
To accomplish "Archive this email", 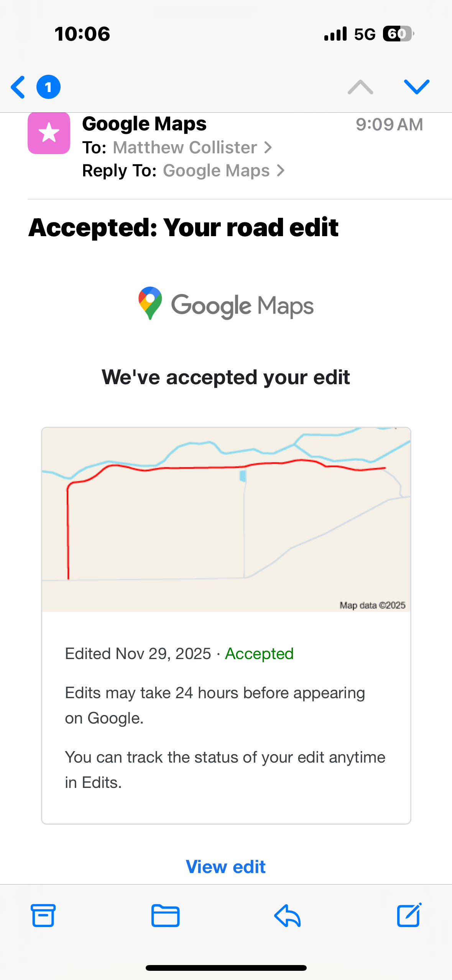I will click(x=43, y=915).
